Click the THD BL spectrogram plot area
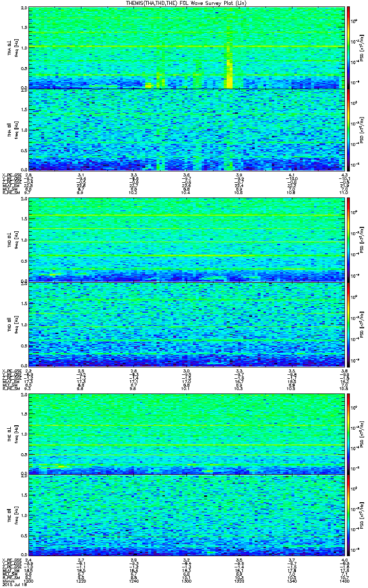The width and height of the screenshot is (368, 588). [186, 240]
